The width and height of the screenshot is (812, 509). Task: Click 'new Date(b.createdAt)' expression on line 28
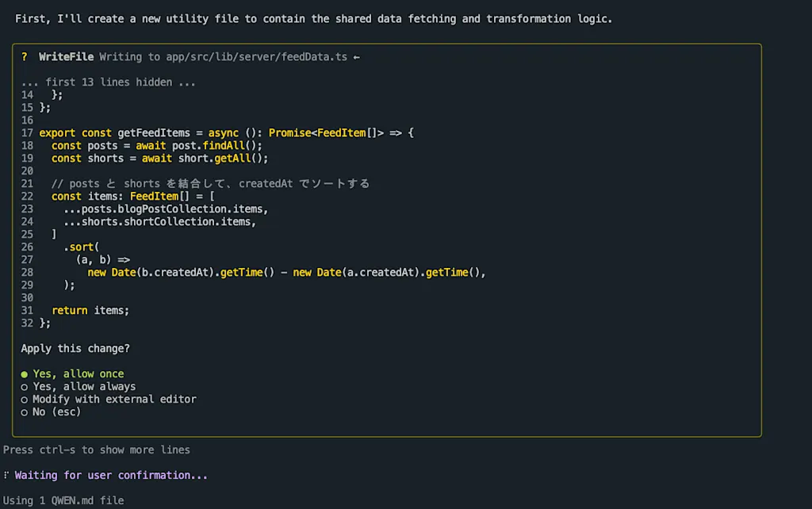(151, 273)
